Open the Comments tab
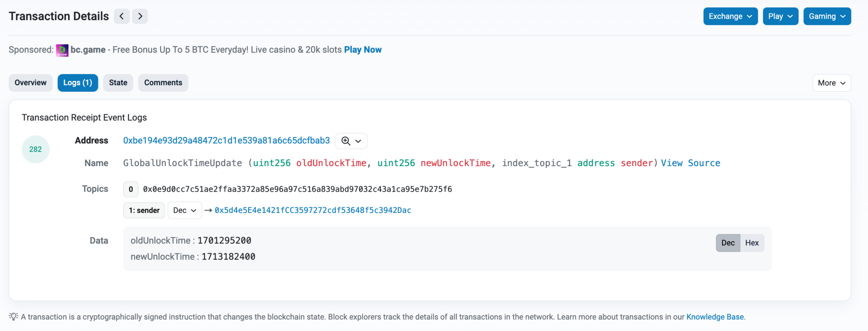The image size is (868, 331). click(x=163, y=83)
